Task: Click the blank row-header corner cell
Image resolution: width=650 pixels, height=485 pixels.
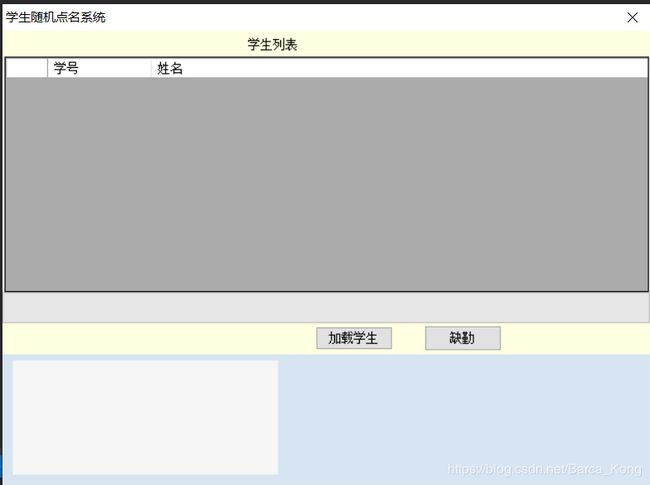Action: 27,68
